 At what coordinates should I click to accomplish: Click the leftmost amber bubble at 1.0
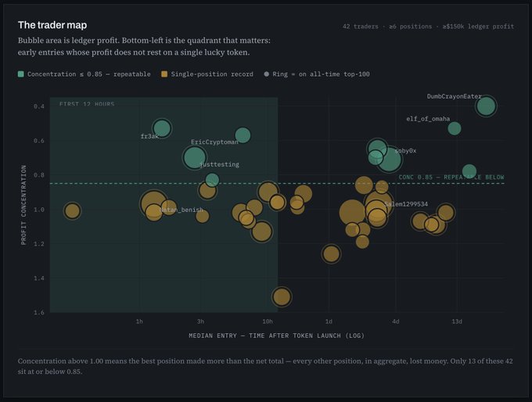tap(72, 210)
